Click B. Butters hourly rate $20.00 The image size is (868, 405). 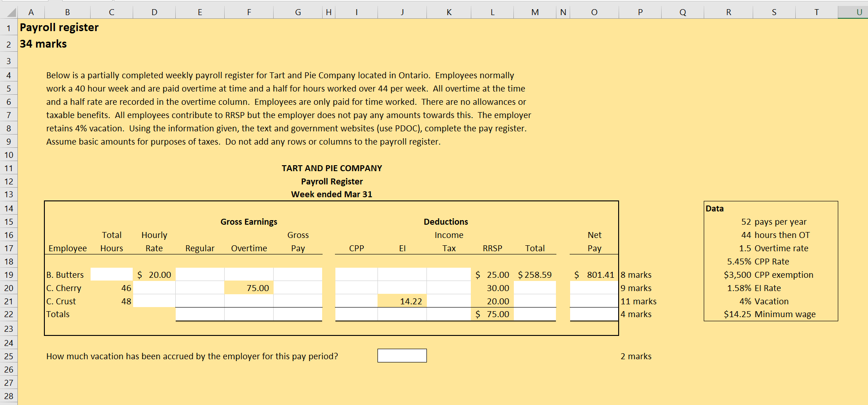pyautogui.click(x=154, y=275)
